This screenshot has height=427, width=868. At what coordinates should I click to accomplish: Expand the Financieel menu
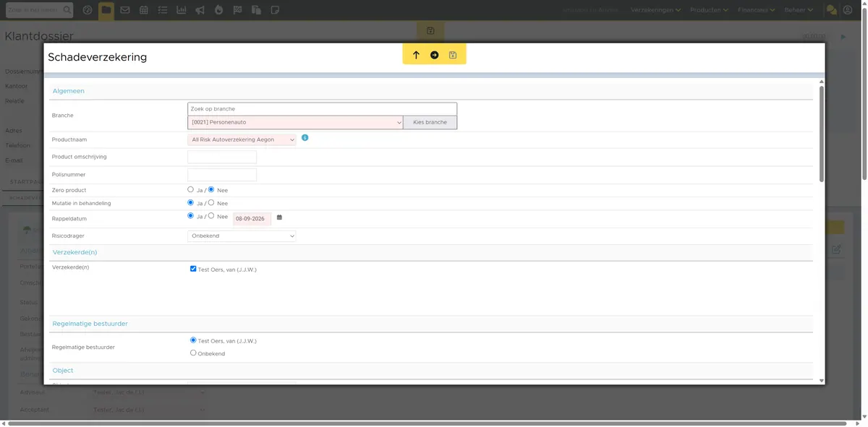(757, 10)
